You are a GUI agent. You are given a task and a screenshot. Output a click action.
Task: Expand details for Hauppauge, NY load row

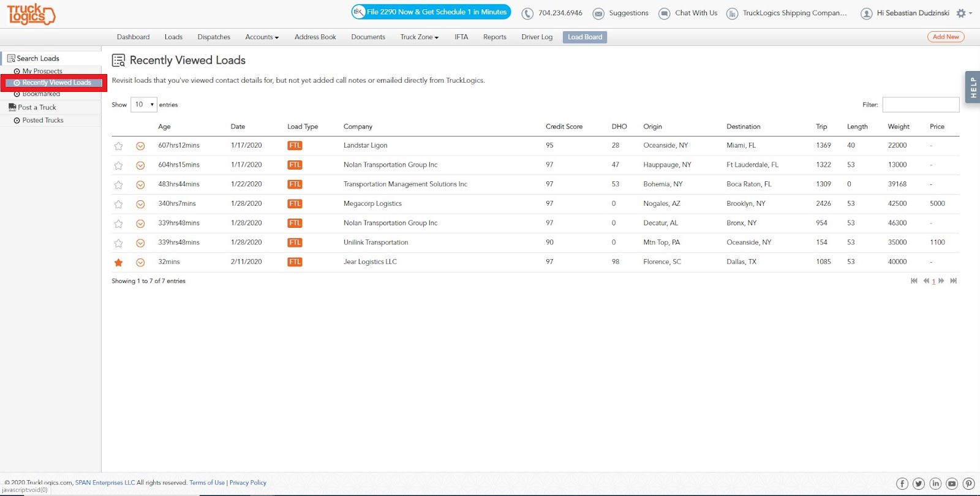[140, 165]
